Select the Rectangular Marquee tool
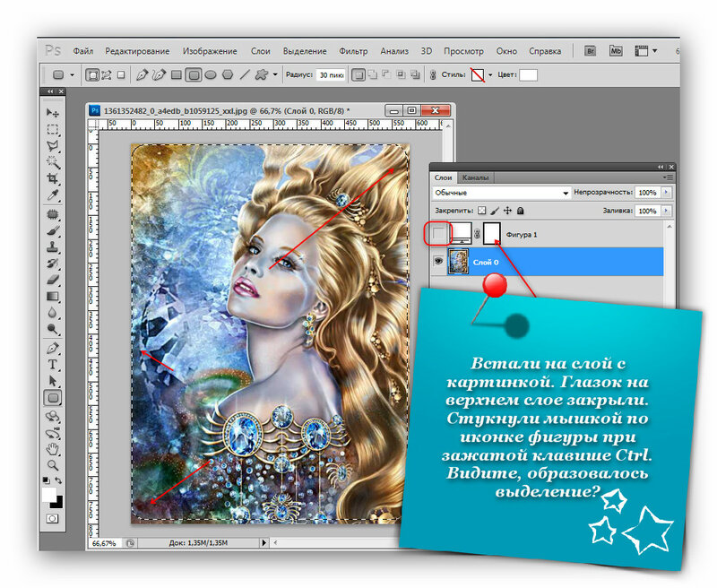 (x=53, y=129)
